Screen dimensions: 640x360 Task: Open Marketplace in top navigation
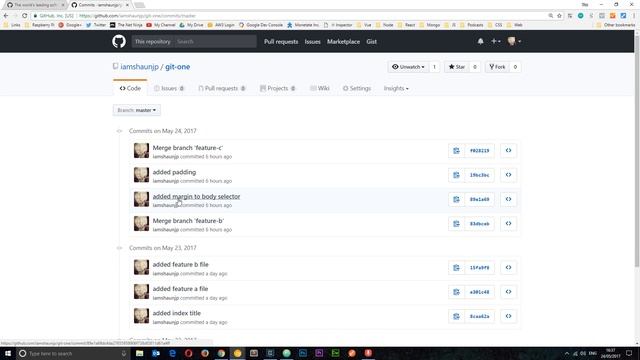[x=343, y=42]
